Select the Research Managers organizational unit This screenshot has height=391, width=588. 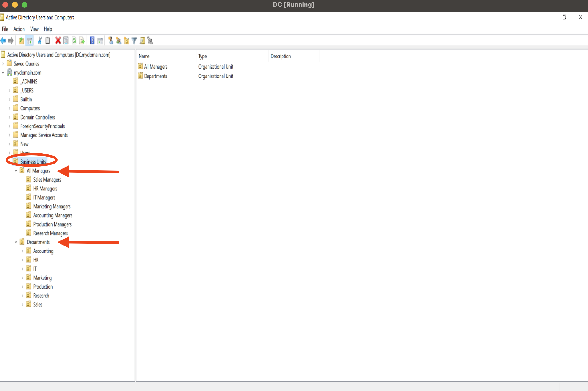pos(50,233)
